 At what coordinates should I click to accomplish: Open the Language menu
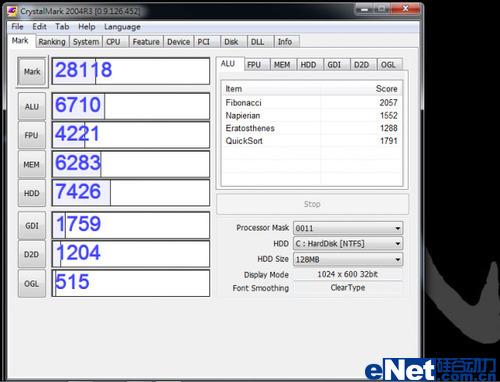tap(122, 27)
